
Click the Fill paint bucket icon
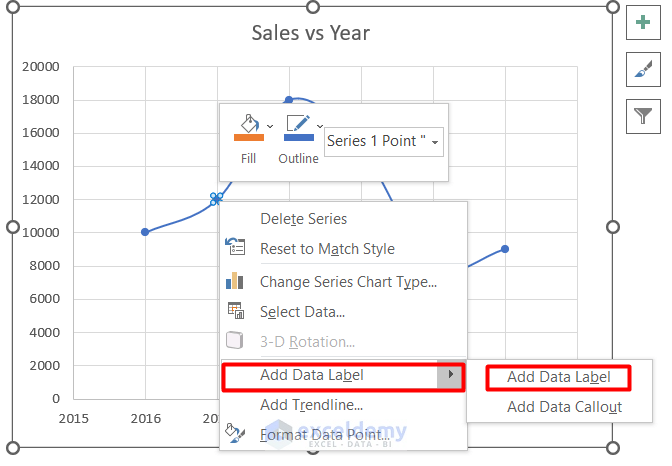(x=246, y=124)
